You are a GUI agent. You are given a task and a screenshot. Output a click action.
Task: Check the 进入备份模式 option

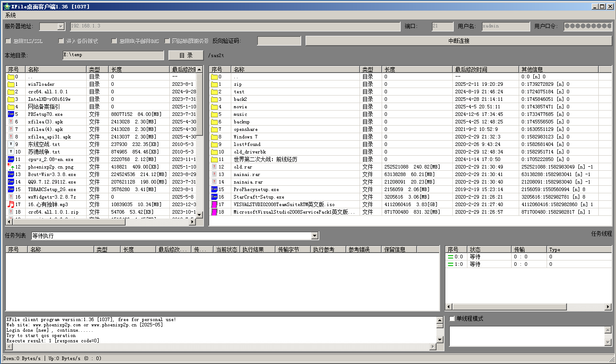[61, 41]
